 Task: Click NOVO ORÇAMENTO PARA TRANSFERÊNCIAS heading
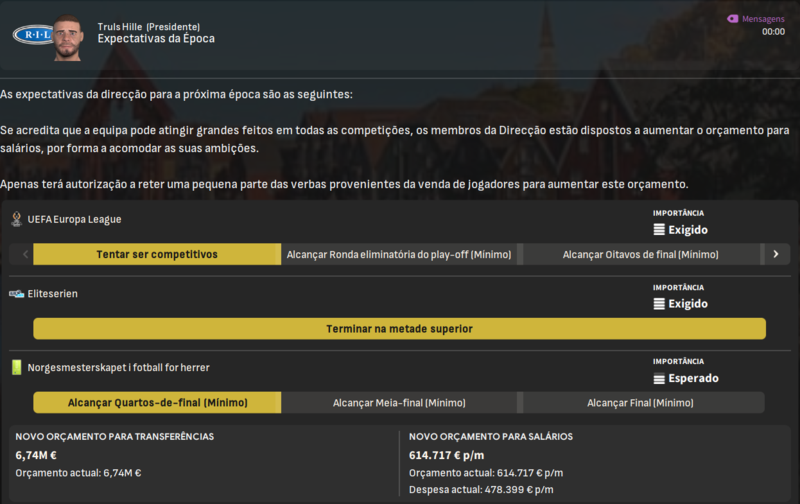(114, 437)
